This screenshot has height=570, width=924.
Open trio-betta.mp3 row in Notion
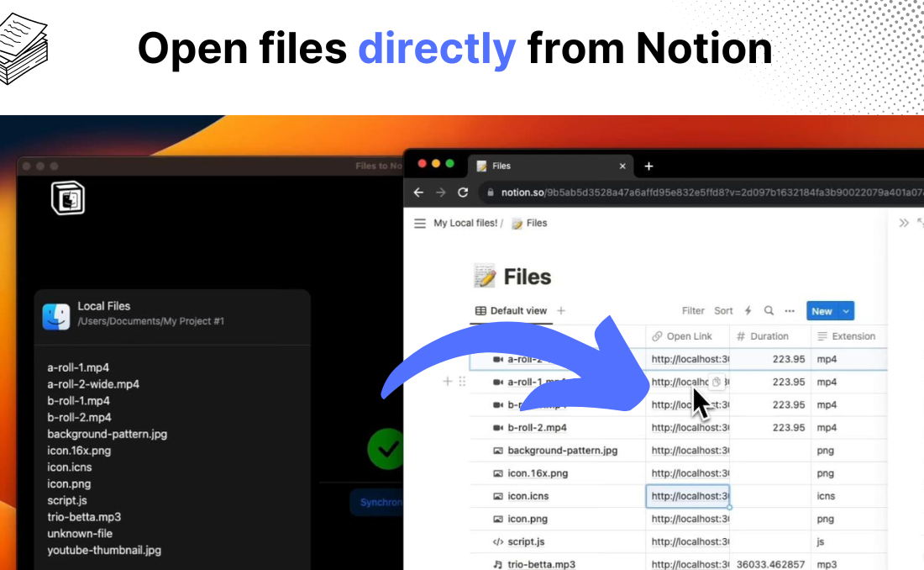[x=541, y=565]
